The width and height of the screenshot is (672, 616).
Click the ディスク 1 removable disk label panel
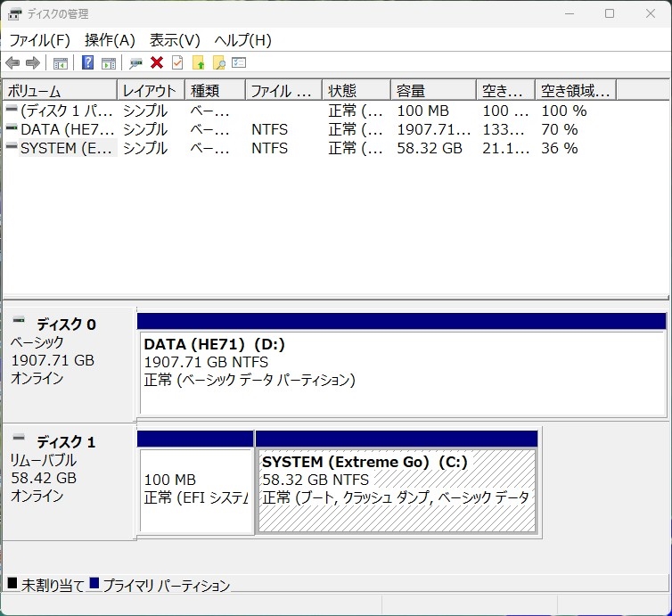point(69,481)
